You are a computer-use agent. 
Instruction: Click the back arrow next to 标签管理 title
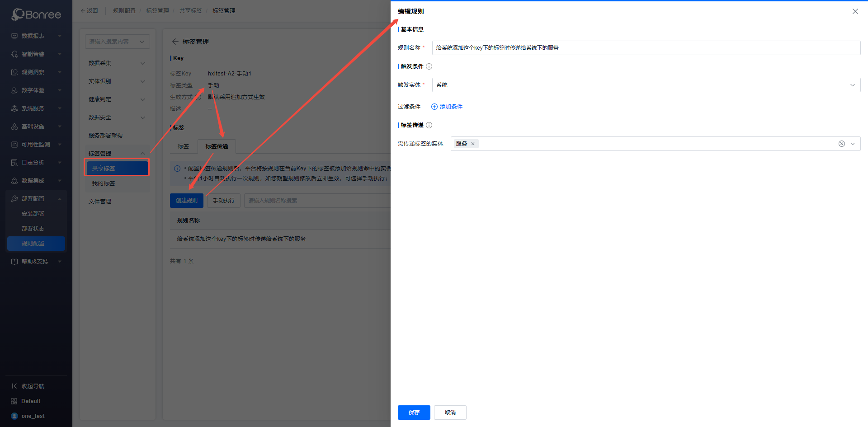tap(175, 42)
